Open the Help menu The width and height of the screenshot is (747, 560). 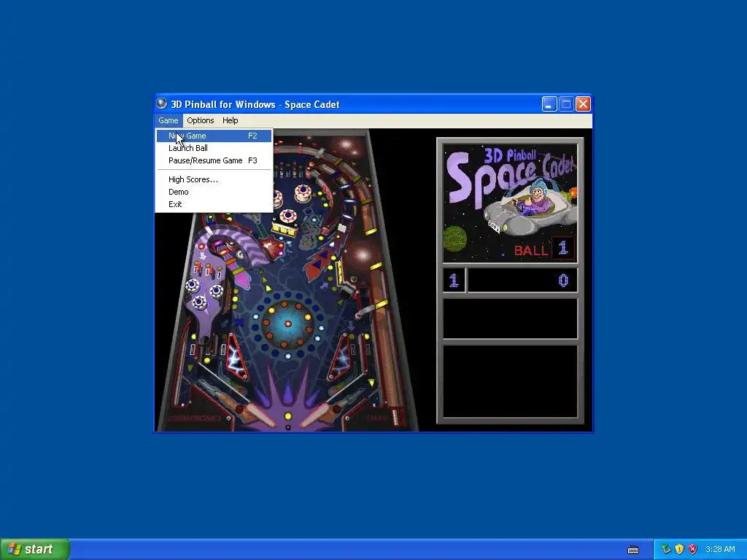230,120
